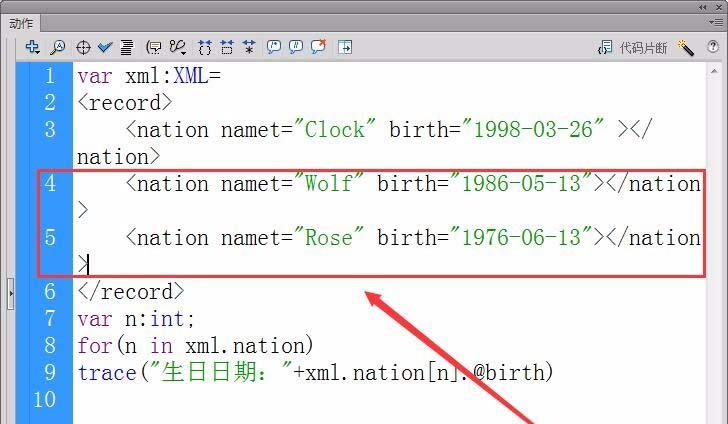This screenshot has width=728, height=424.
Task: Collapse the selected code
Action: point(227,47)
